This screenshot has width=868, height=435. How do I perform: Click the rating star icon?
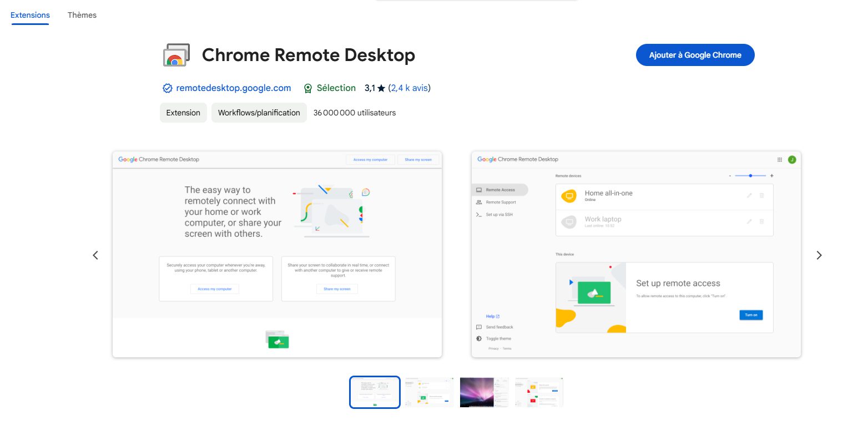click(x=381, y=88)
